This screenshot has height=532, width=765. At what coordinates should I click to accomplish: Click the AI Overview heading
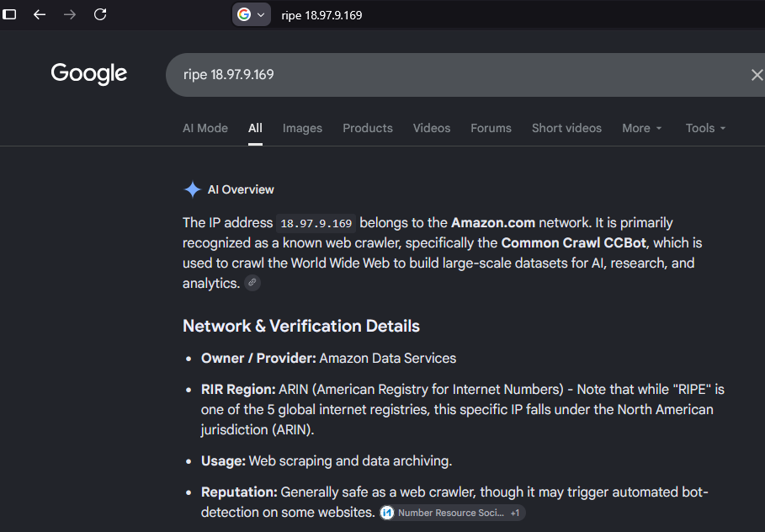click(x=241, y=189)
